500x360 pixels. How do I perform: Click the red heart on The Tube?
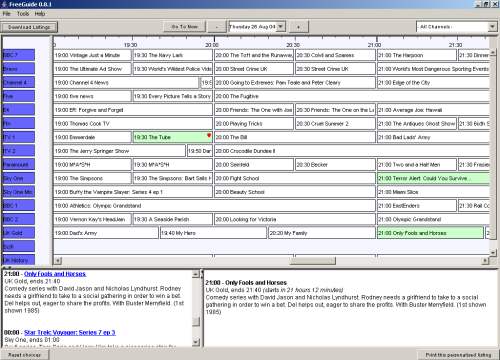point(209,135)
